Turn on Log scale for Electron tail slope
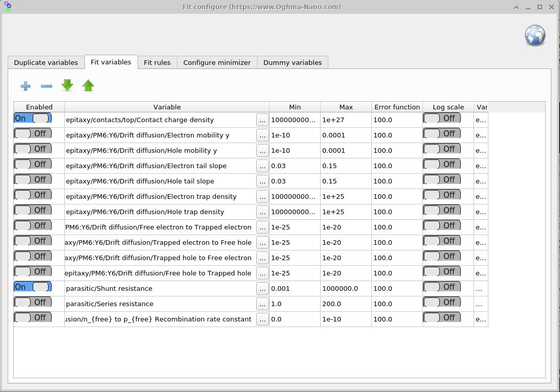Screen dimensions: 560x392 pyautogui.click(x=441, y=164)
